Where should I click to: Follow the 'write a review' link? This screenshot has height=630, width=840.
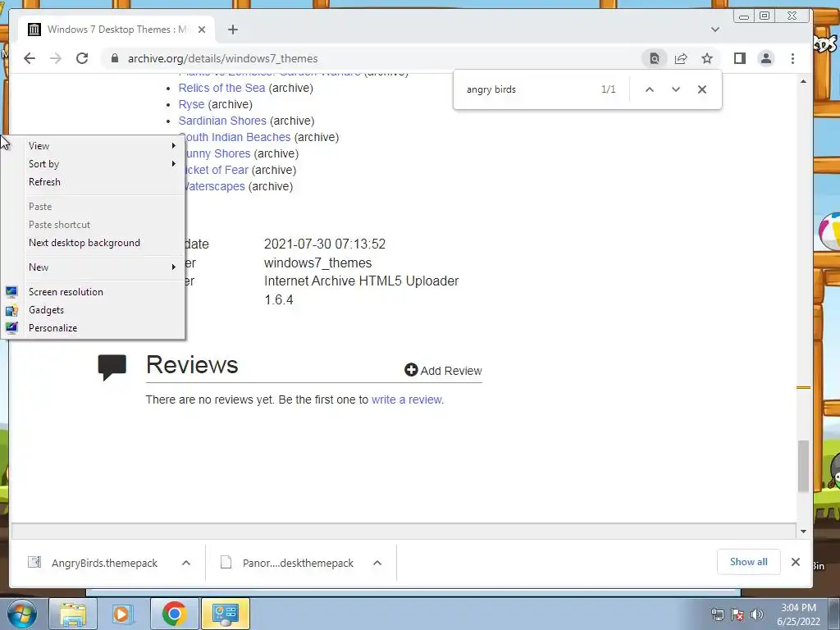(407, 399)
